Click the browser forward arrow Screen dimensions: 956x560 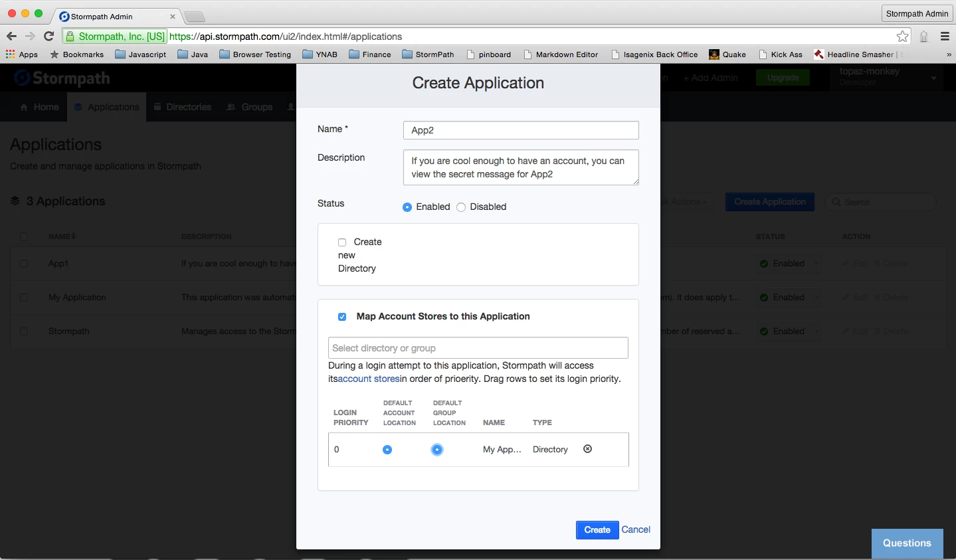[30, 37]
